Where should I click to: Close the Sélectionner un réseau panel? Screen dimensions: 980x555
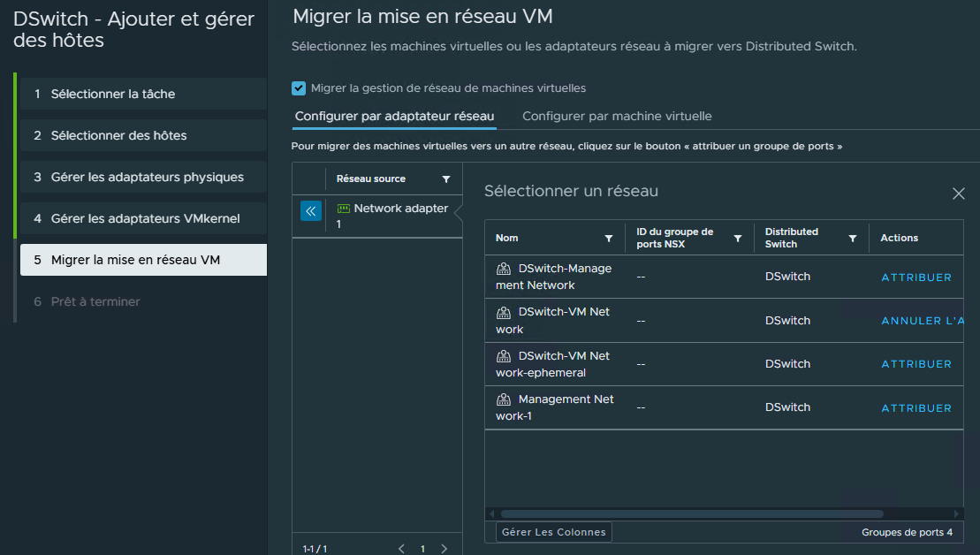[x=958, y=194]
